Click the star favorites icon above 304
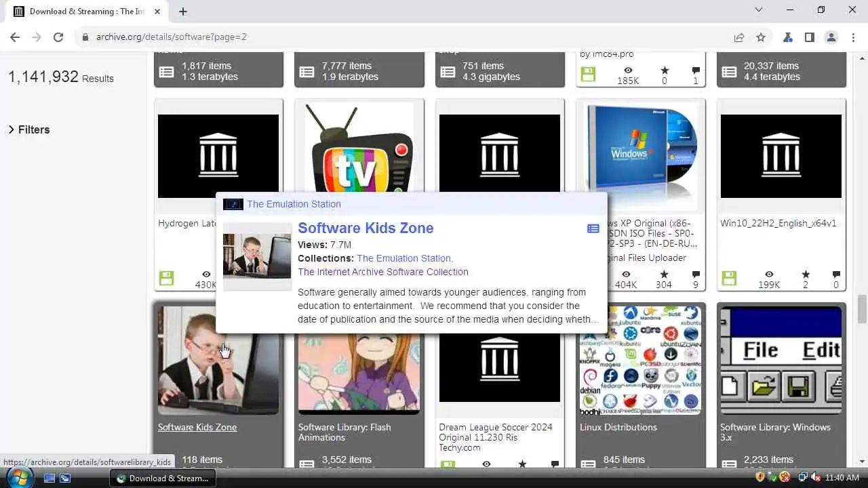The height and width of the screenshot is (488, 868). coord(664,274)
